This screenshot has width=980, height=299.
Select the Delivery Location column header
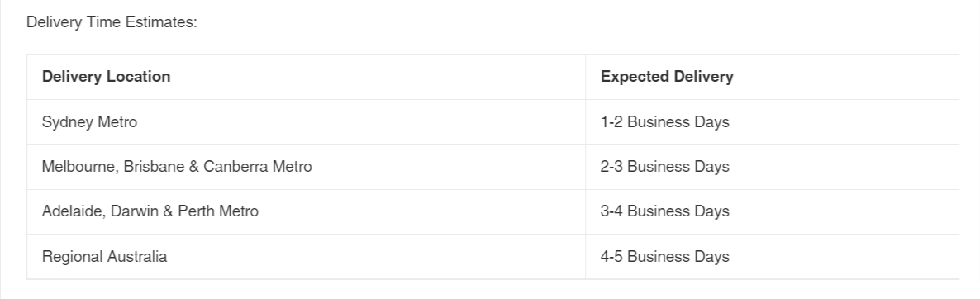(x=306, y=77)
